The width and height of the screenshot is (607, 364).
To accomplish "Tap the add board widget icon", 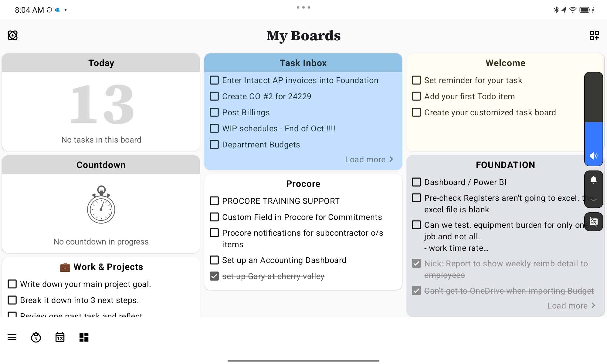I will tap(594, 35).
